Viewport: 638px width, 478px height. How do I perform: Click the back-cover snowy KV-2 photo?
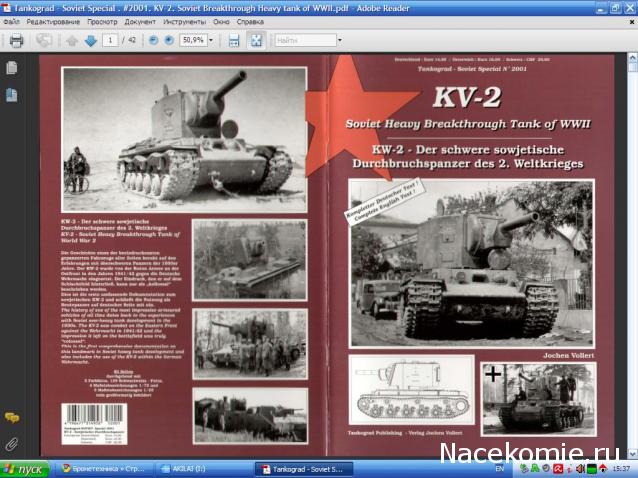pyautogui.click(x=184, y=140)
